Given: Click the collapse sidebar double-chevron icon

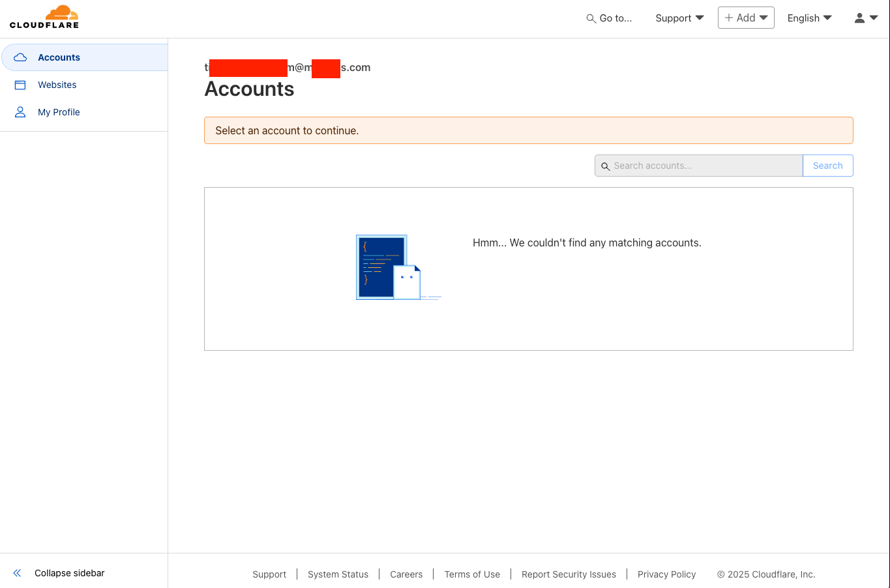Looking at the screenshot, I should [x=18, y=573].
